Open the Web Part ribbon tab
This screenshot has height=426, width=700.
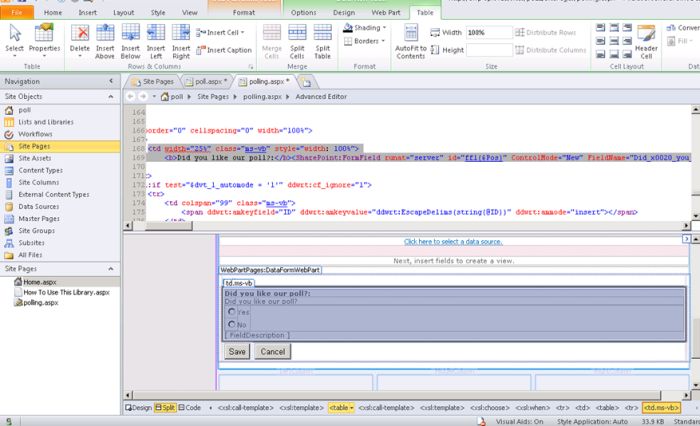click(x=385, y=12)
